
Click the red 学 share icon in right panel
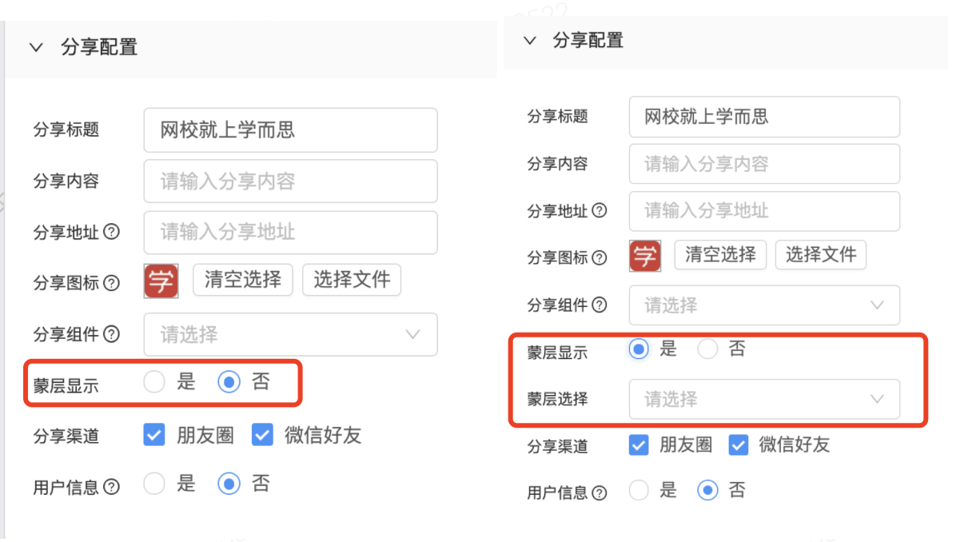(x=646, y=257)
